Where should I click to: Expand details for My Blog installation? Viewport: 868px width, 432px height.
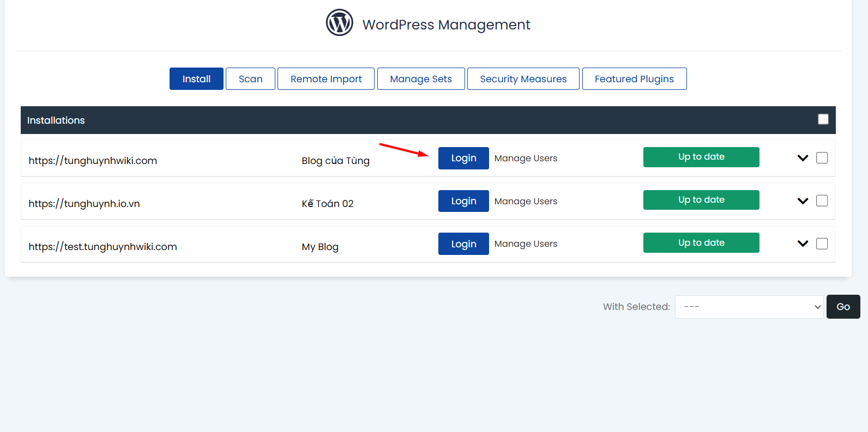(803, 244)
